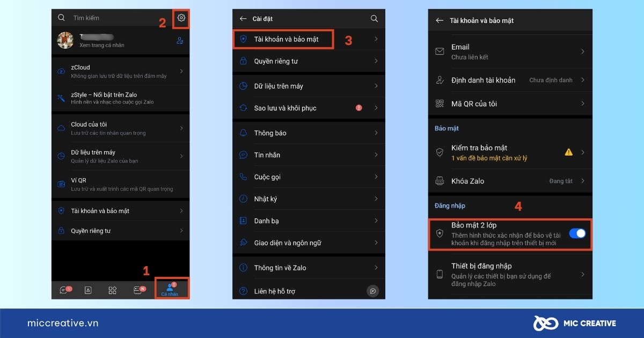644x338 pixels.
Task: Click the Kiểm tra bảo mật shield icon
Action: (x=440, y=152)
